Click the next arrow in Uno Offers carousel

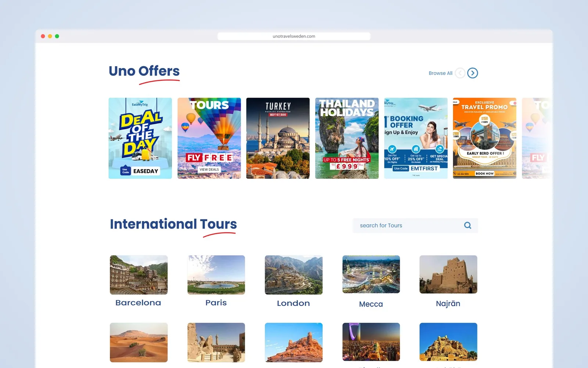click(x=473, y=73)
